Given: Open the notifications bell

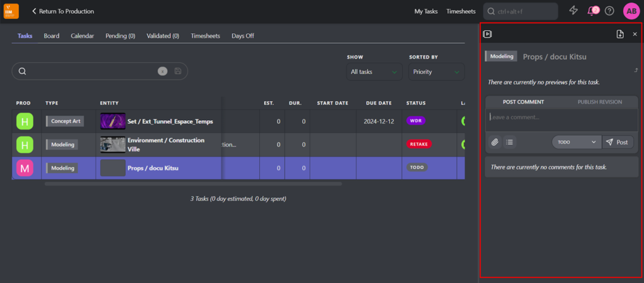Looking at the screenshot, I should pos(592,11).
